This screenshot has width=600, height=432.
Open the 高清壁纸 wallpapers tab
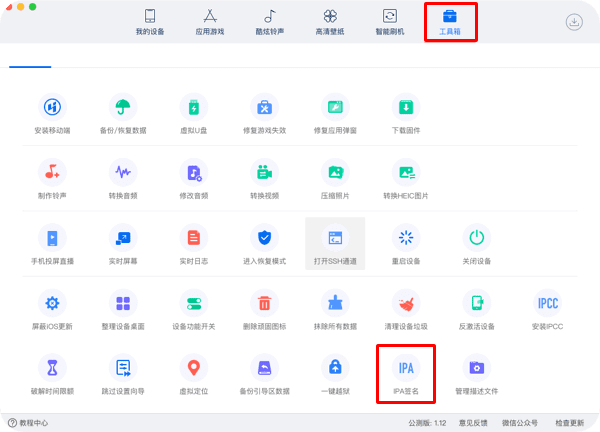coord(329,22)
